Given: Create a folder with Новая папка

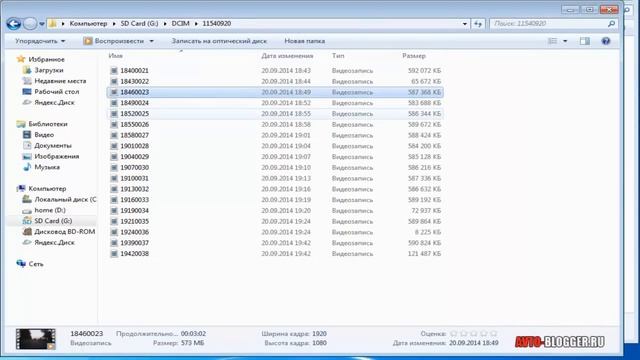Looking at the screenshot, I should (304, 41).
